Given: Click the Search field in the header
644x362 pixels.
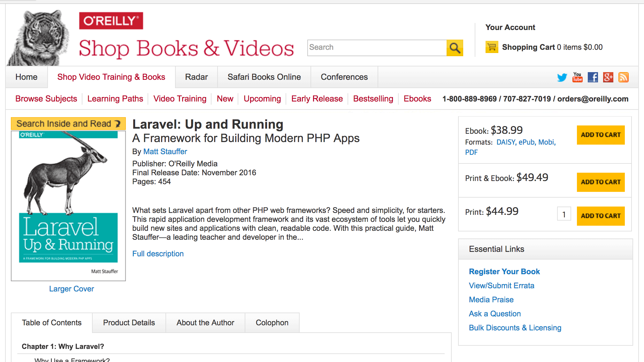Looking at the screenshot, I should (377, 48).
